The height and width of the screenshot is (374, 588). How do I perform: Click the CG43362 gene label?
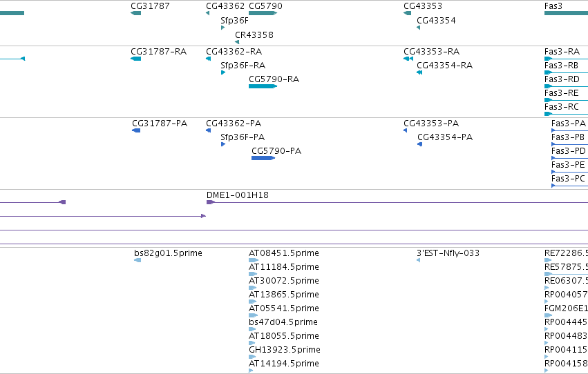pos(225,6)
